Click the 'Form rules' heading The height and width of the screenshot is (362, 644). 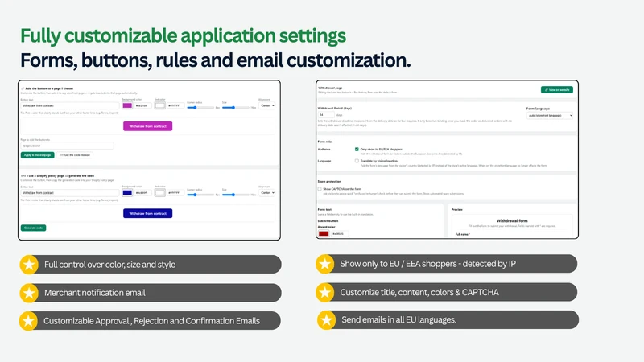point(325,142)
